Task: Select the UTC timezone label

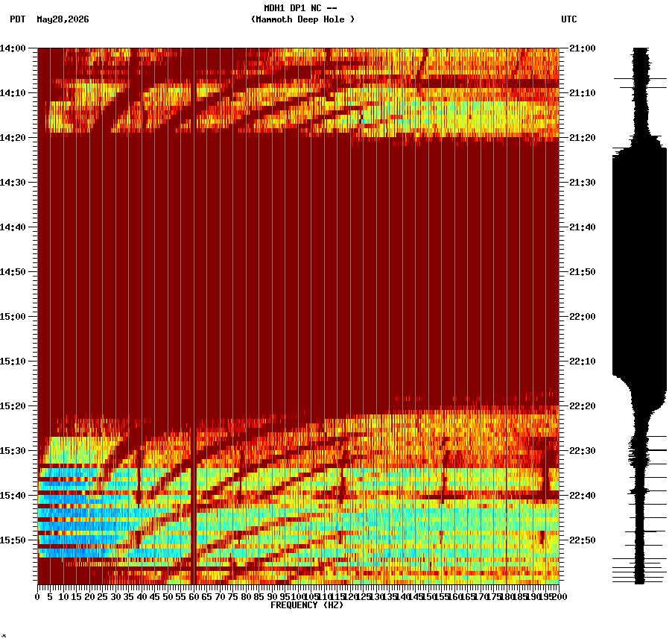Action: [568, 19]
